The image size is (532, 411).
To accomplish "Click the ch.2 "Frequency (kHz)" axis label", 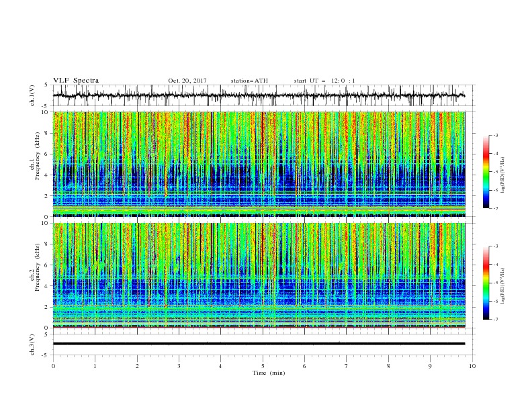I will pos(38,267).
